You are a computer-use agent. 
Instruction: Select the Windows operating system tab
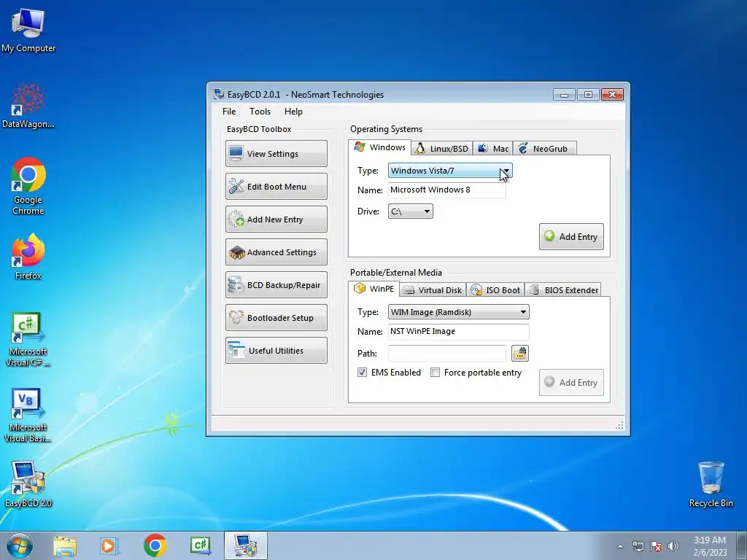pyautogui.click(x=379, y=147)
